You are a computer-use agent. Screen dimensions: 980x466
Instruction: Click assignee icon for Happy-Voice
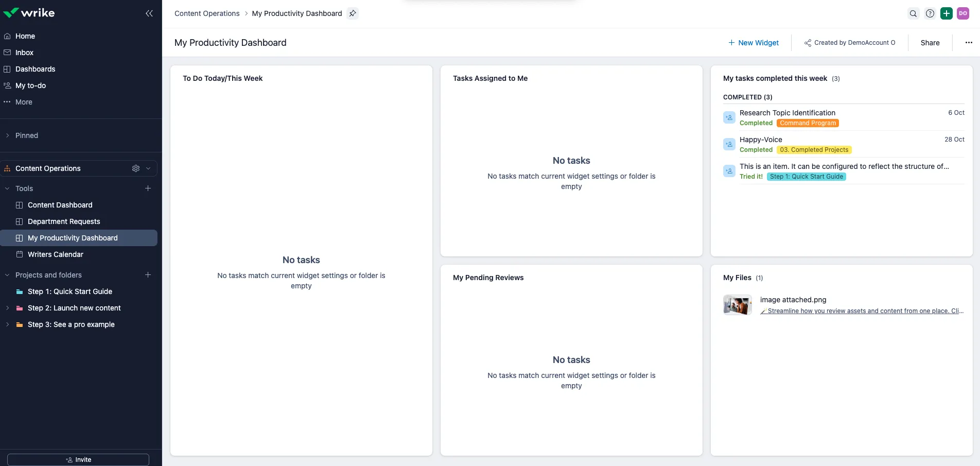click(729, 144)
